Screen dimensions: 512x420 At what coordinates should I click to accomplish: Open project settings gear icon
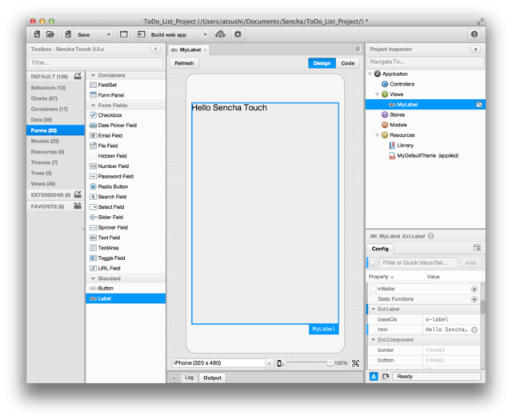pyautogui.click(x=238, y=34)
